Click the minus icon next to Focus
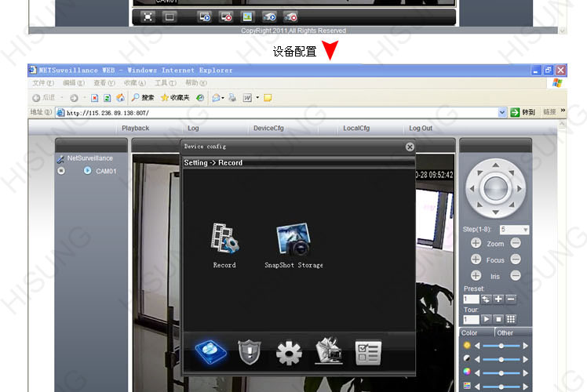 click(516, 260)
